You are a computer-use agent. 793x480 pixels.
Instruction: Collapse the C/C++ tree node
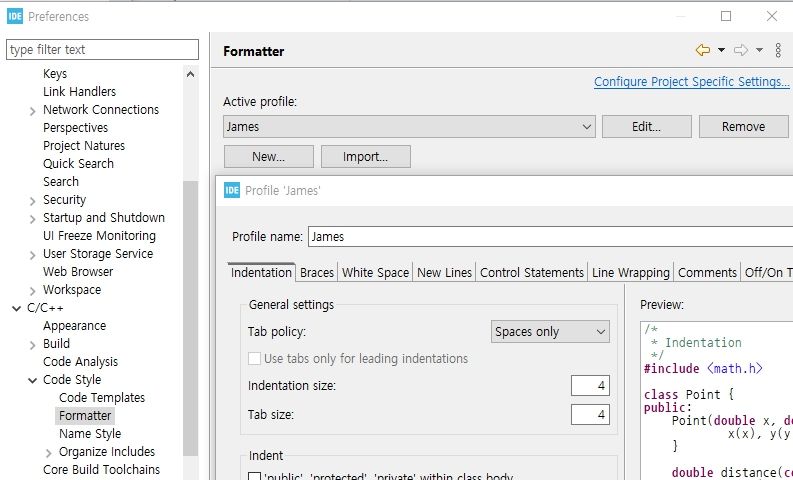pyautogui.click(x=16, y=308)
